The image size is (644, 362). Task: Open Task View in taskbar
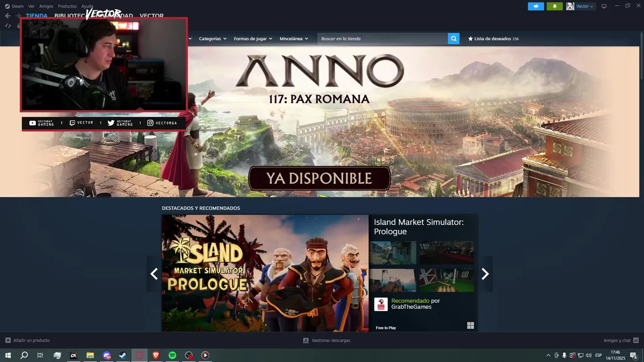[x=40, y=355]
